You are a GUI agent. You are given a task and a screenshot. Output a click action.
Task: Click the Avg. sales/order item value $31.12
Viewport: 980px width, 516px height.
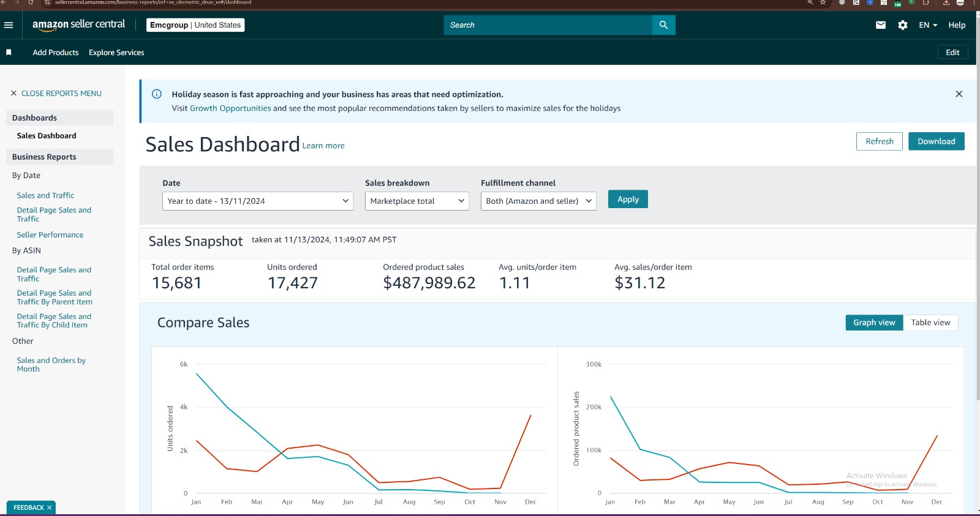(639, 283)
